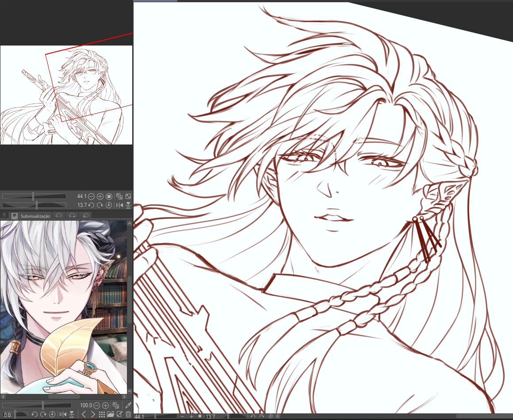Show the Sub View thumbnail list grid

(x=101, y=414)
